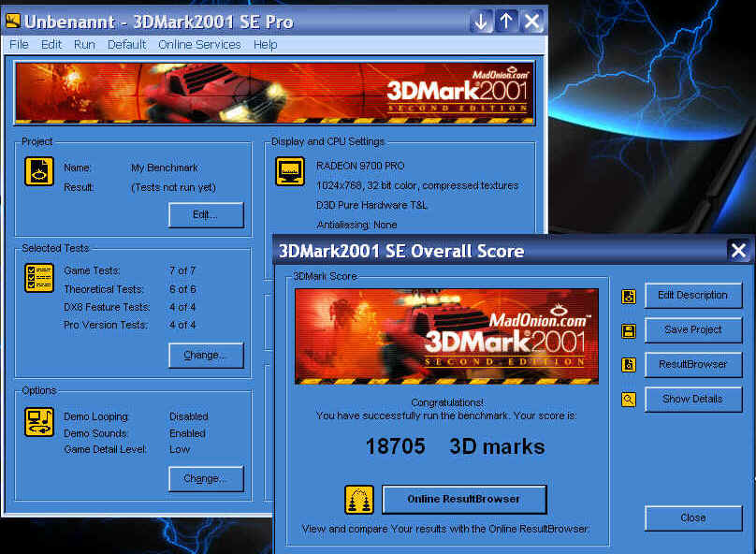Viewport: 756px width, 554px height.
Task: Click the Edit... button in Project panel
Action: 206,215
